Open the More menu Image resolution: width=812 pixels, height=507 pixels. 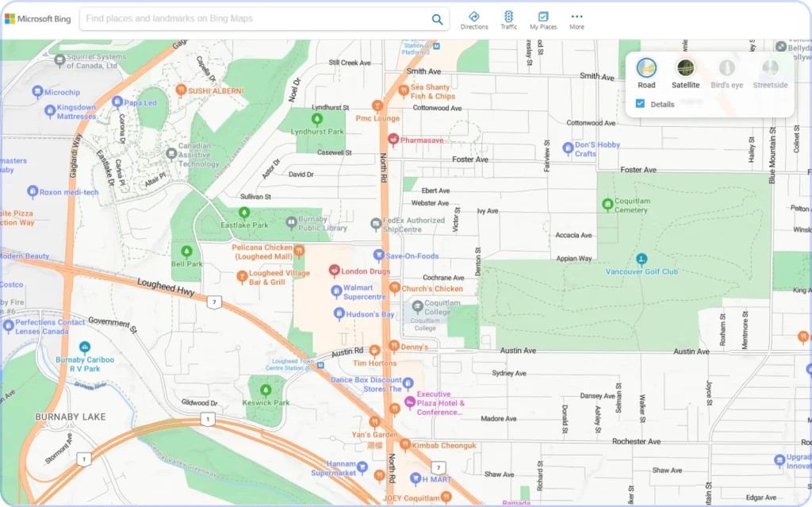576,21
